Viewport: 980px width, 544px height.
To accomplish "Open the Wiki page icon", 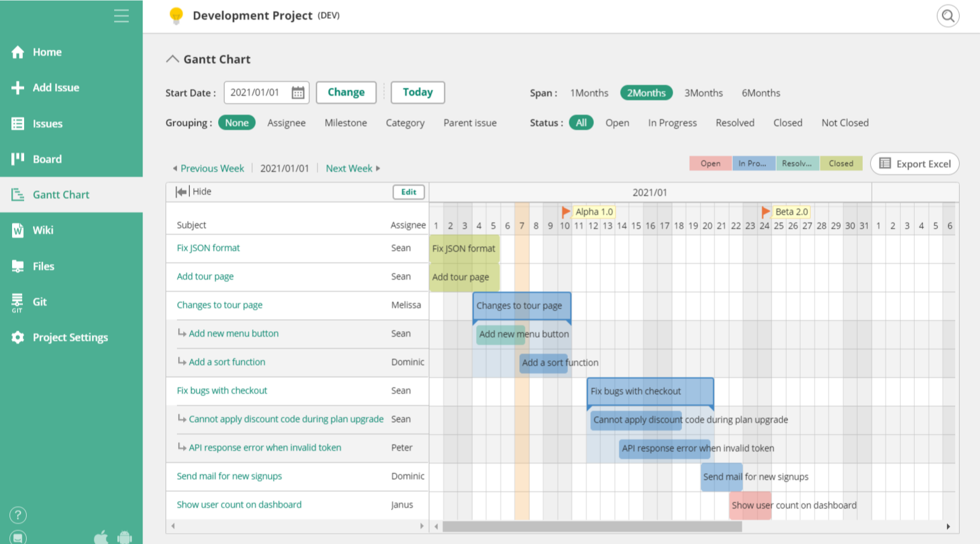I will 17,230.
